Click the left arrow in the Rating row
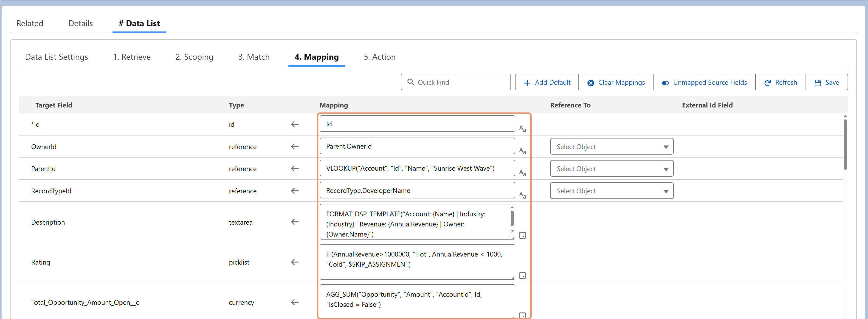This screenshot has width=868, height=319. coord(295,262)
